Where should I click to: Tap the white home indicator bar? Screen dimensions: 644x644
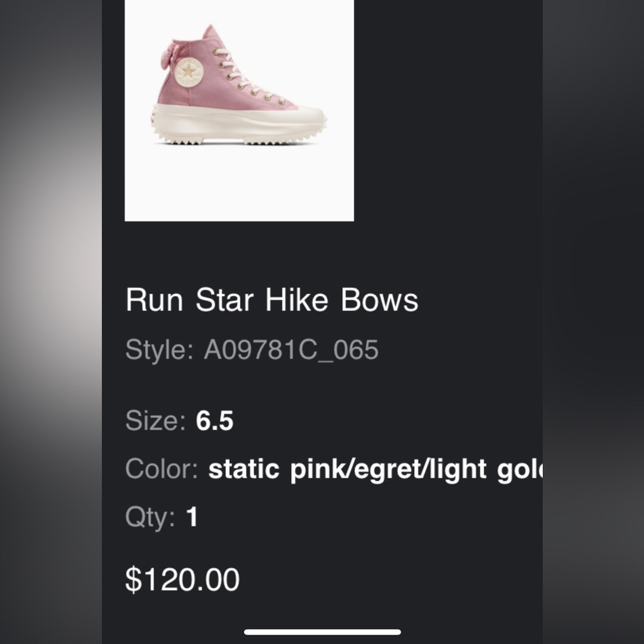[x=322, y=630]
